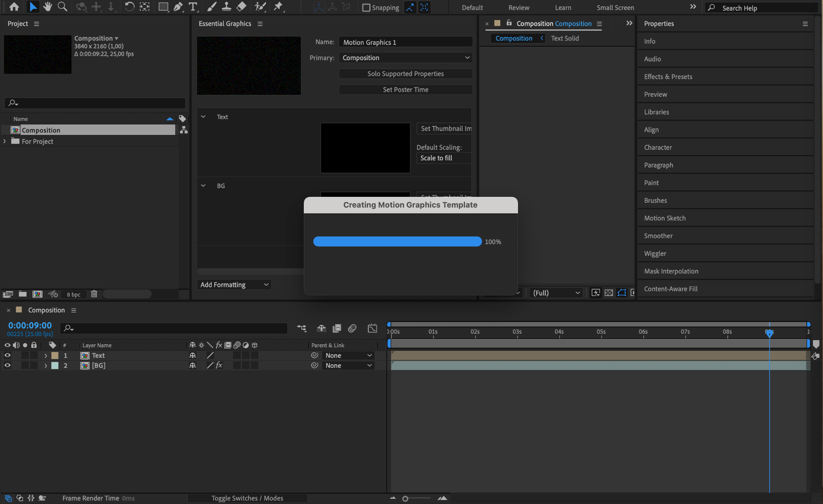The image size is (823, 504).
Task: Click the Text layer tan label color
Action: (x=55, y=355)
